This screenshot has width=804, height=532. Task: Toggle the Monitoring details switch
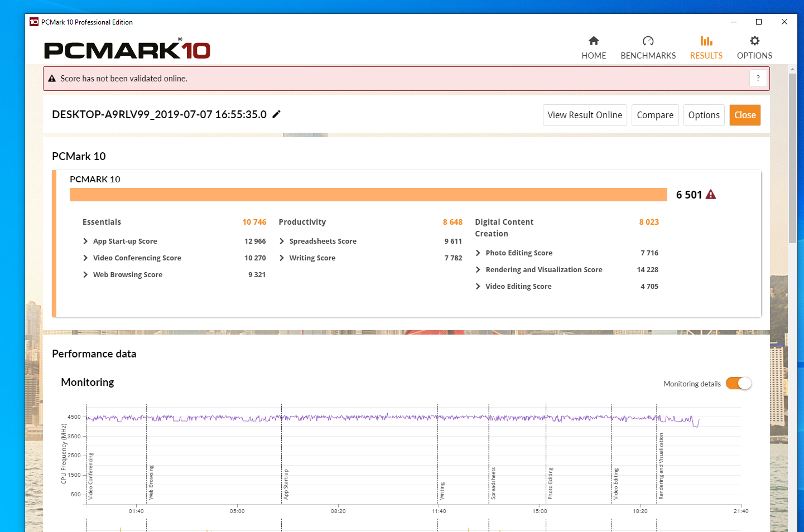pyautogui.click(x=739, y=384)
